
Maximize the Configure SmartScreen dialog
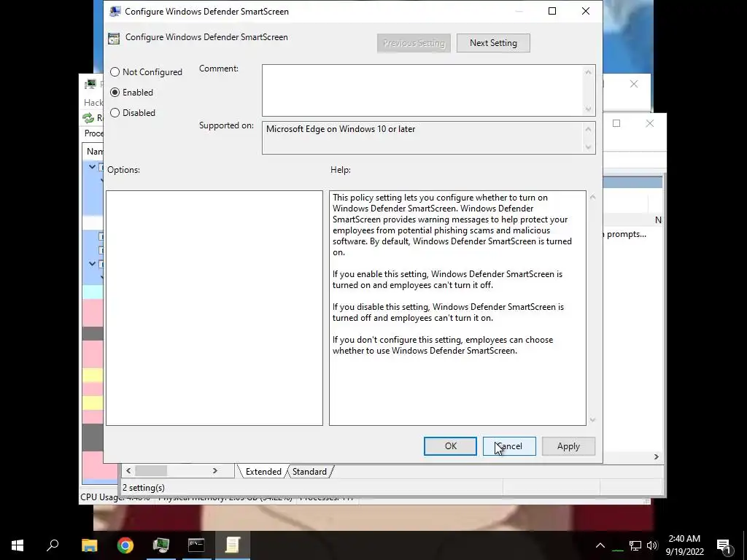[x=552, y=11]
